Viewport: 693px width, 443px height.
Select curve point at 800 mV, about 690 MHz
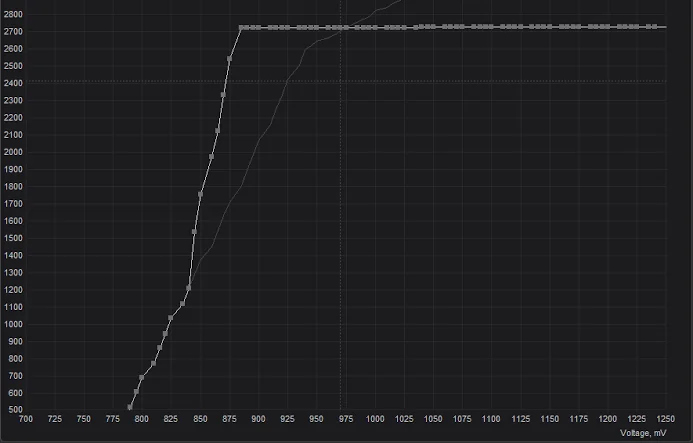pos(142,378)
